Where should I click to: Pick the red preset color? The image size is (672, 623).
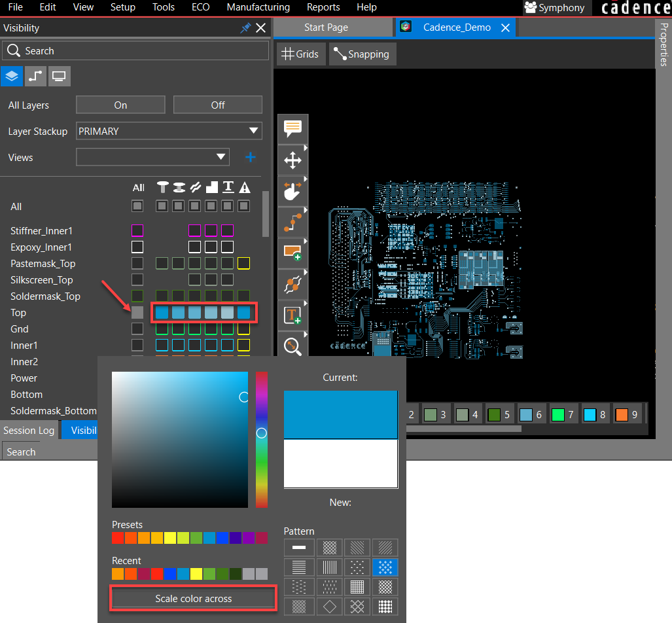pos(118,538)
